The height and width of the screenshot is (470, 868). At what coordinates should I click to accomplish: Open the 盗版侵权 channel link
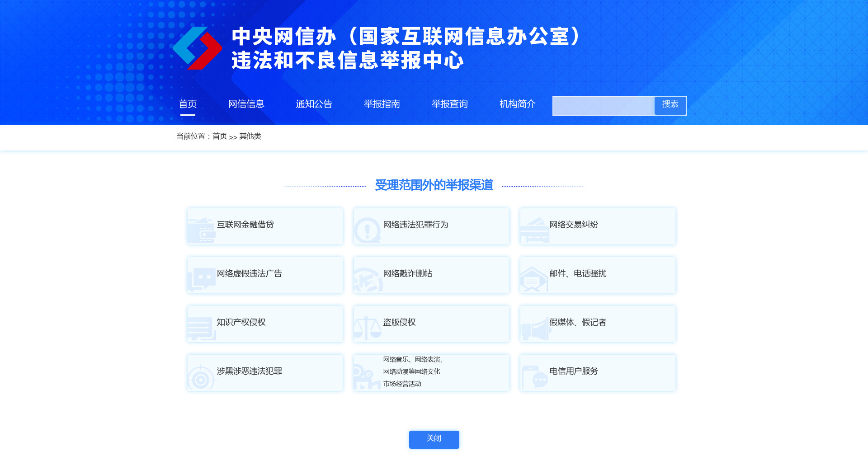(432, 324)
